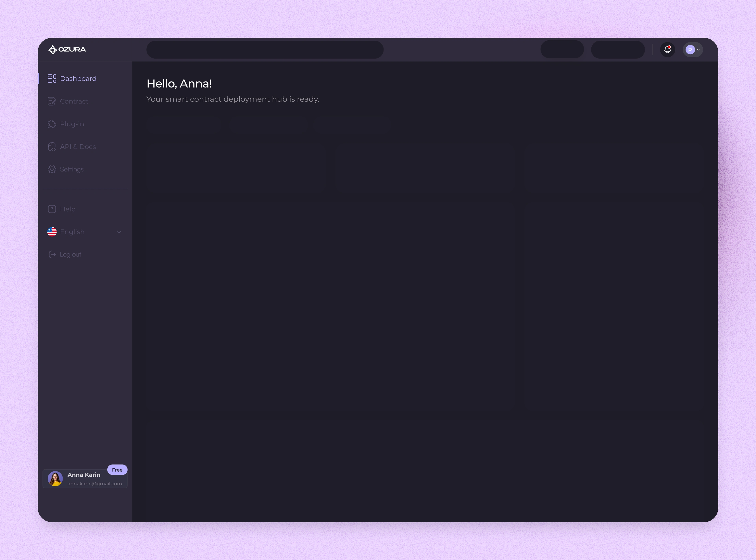The height and width of the screenshot is (560, 756).
Task: Click the Settings gear icon
Action: click(x=52, y=169)
